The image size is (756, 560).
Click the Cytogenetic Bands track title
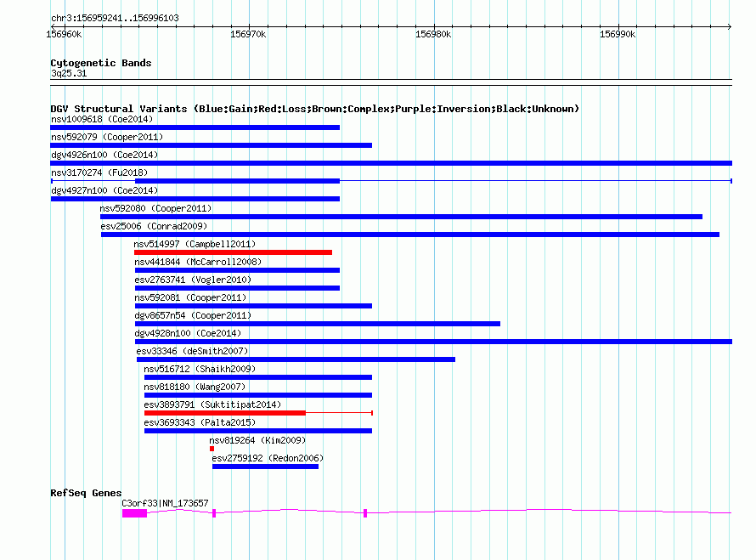point(101,63)
